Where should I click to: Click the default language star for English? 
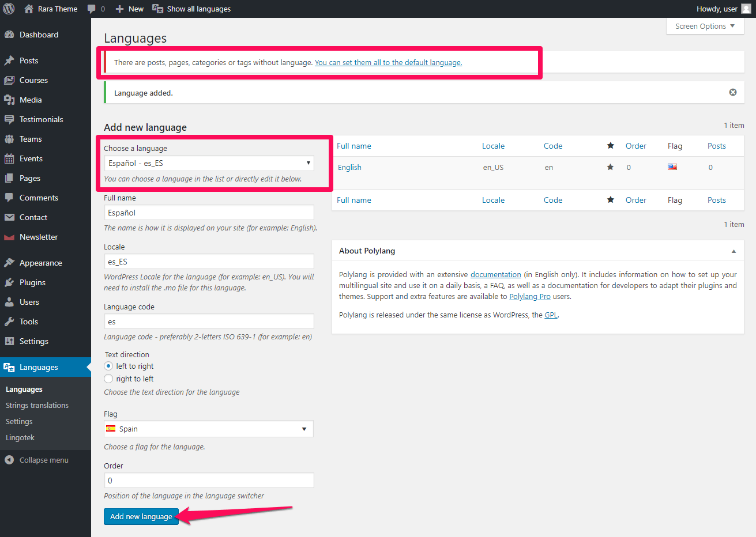[x=610, y=167]
